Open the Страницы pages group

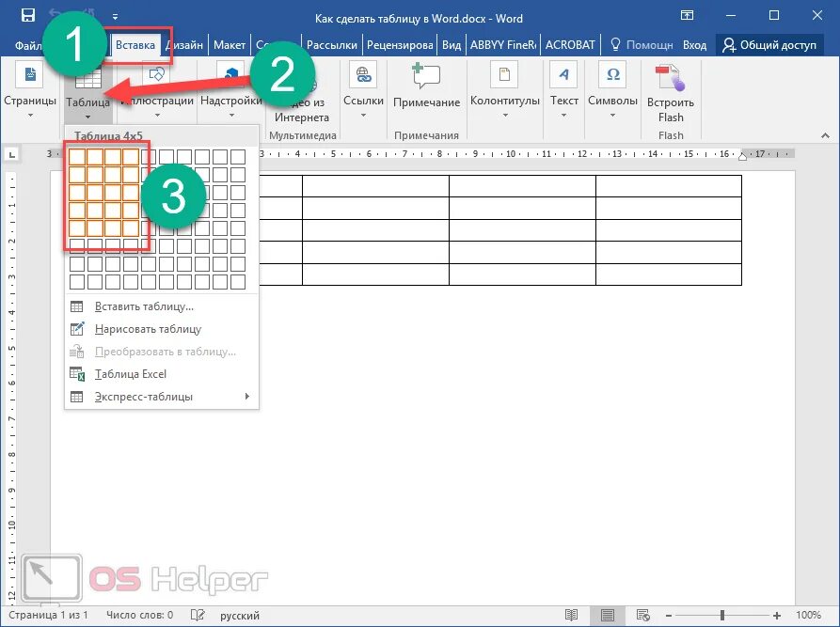30,91
